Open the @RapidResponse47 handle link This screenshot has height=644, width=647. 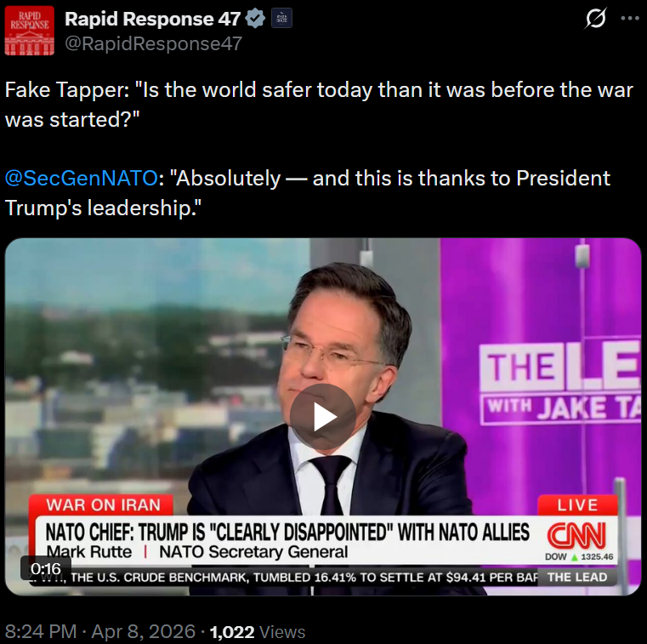pos(153,43)
